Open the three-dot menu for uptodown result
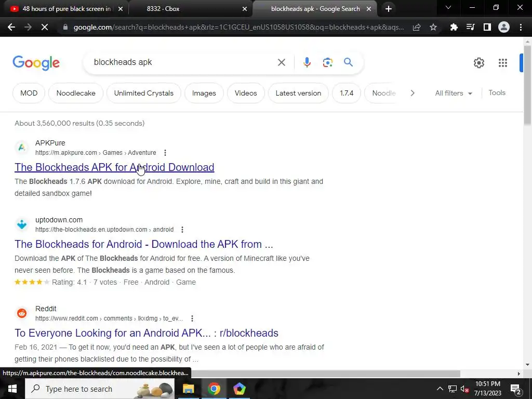Screen dimensions: 532x399 point(182,230)
